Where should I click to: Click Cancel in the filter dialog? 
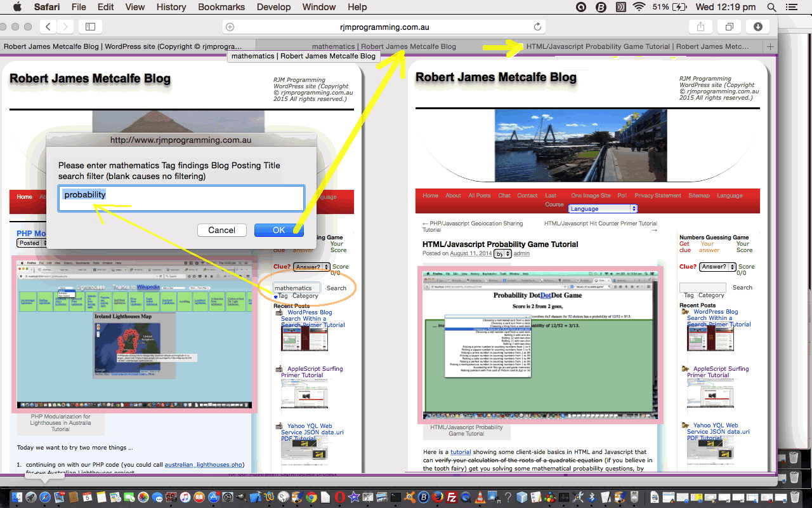(x=222, y=230)
